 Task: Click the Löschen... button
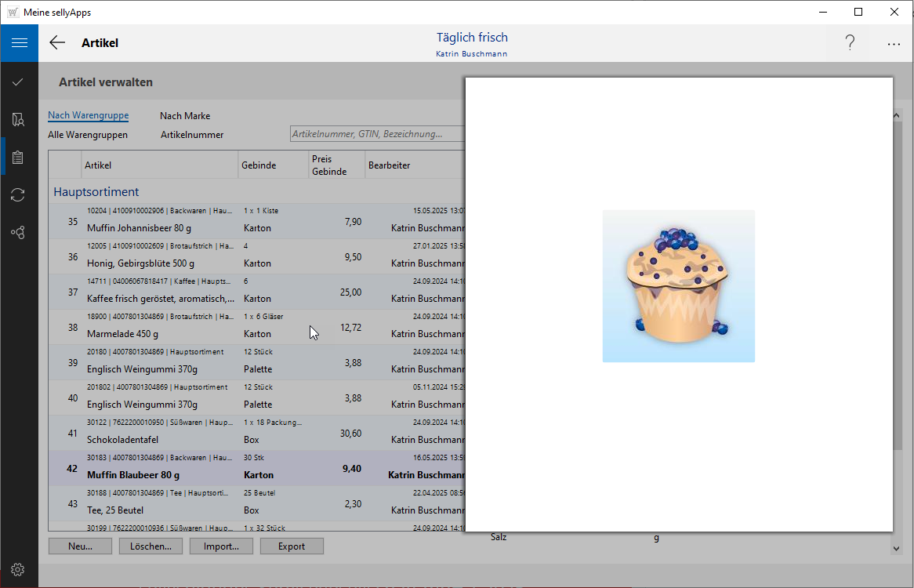coord(151,546)
